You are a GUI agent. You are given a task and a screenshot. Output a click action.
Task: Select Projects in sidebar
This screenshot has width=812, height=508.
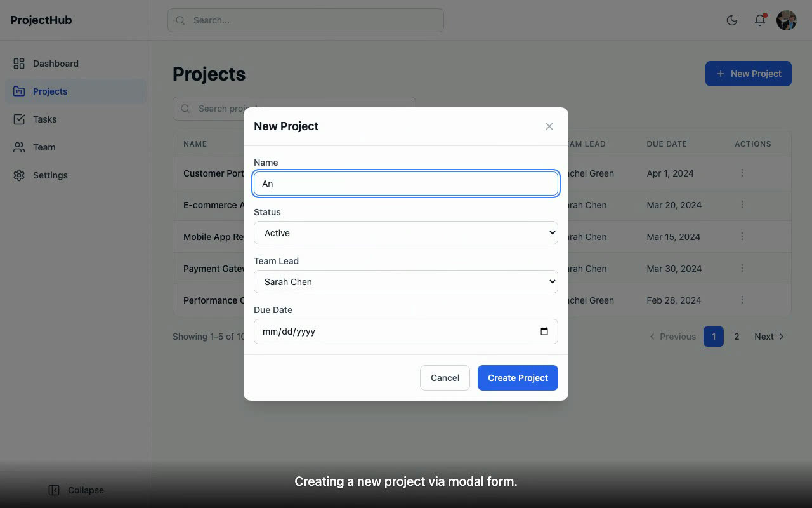pos(76,91)
